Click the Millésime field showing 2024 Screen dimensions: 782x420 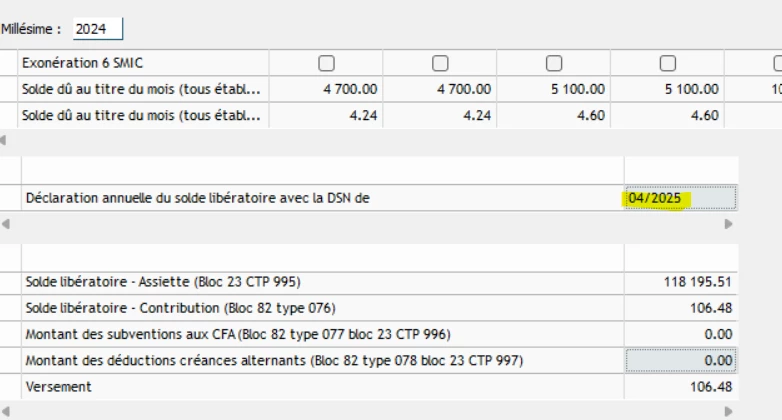coord(97,29)
